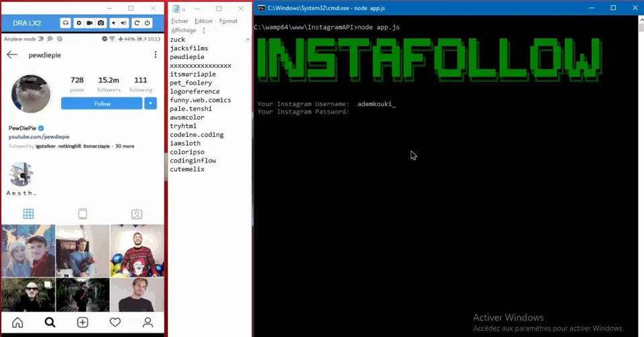The width and height of the screenshot is (644, 337).
Task: Click the 'itsmarziapie' line in Notepad
Action: tap(193, 75)
